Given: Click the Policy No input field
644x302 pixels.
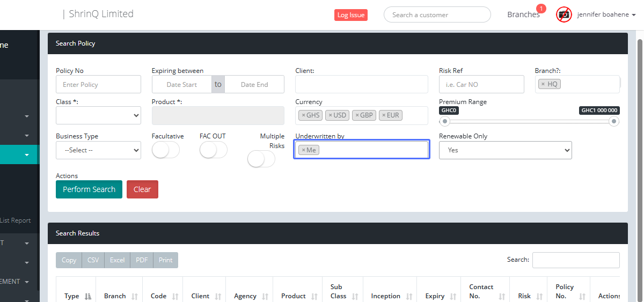Looking at the screenshot, I should pos(98,84).
